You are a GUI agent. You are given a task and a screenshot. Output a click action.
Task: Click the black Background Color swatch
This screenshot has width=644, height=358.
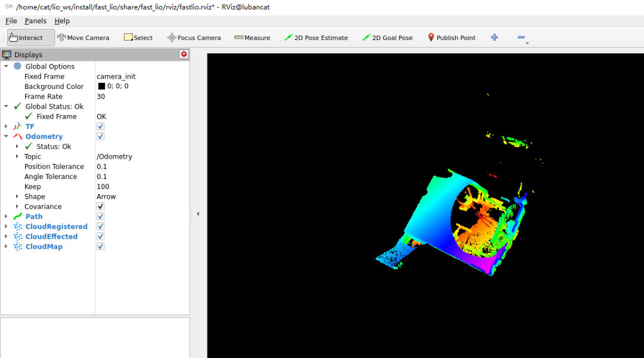[101, 87]
